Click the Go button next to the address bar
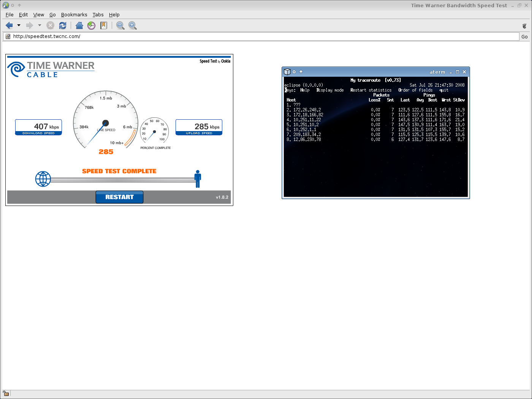 pyautogui.click(x=524, y=36)
